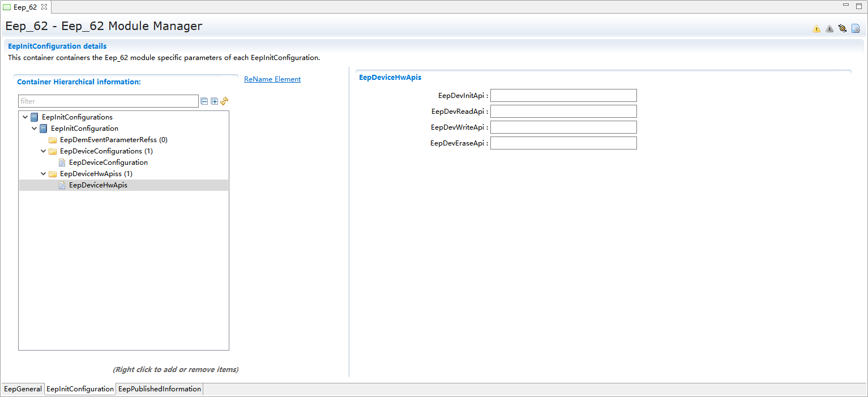The width and height of the screenshot is (868, 397).
Task: Collapse the EepInitConfiguration child node
Action: (x=34, y=129)
